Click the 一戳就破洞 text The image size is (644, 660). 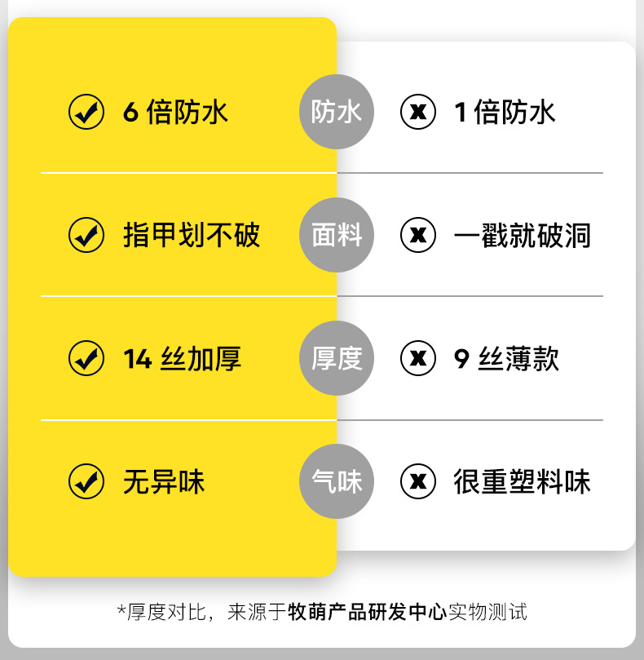click(522, 235)
